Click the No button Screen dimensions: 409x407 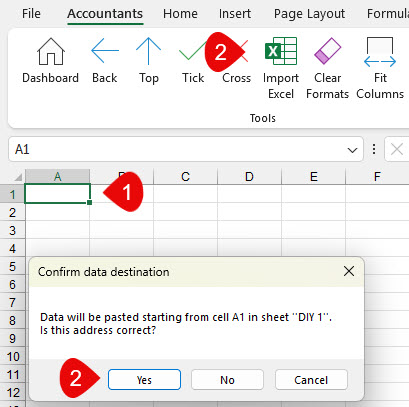[227, 379]
